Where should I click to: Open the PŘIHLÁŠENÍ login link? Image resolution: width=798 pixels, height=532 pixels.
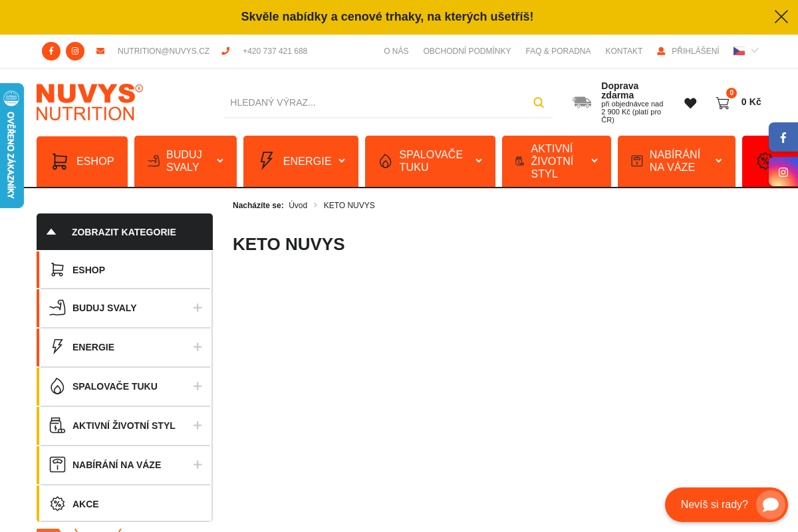coord(696,51)
